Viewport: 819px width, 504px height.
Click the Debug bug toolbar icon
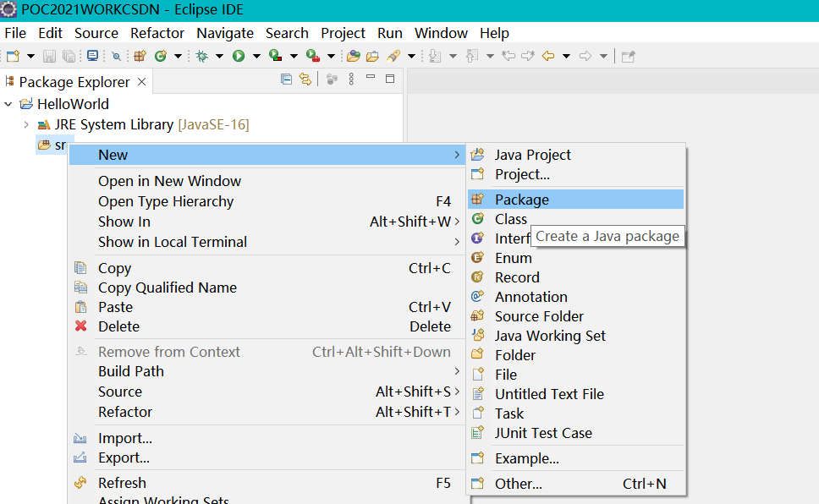pos(201,56)
